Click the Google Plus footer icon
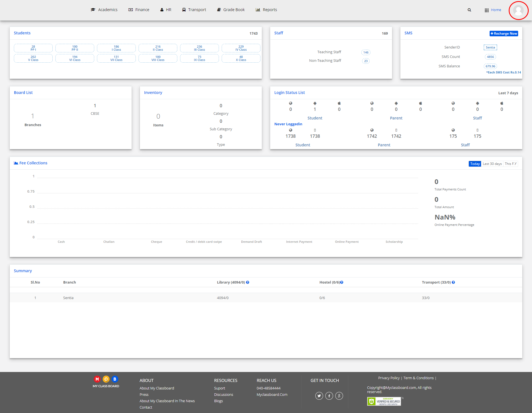 [339, 396]
